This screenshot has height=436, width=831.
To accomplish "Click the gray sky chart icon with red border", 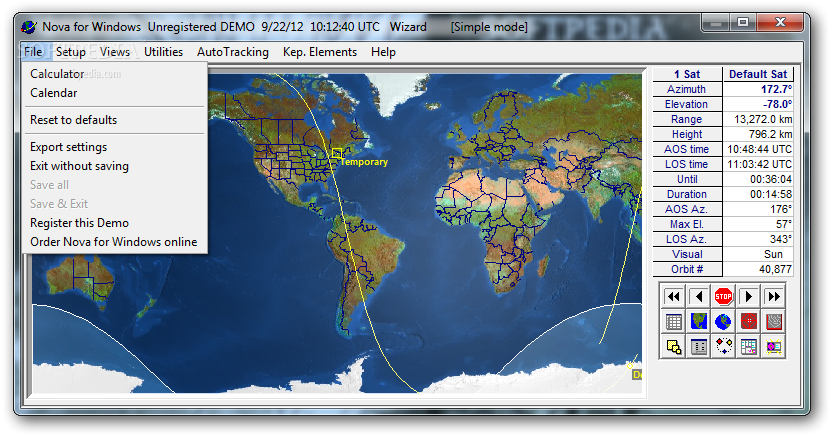I will (773, 322).
